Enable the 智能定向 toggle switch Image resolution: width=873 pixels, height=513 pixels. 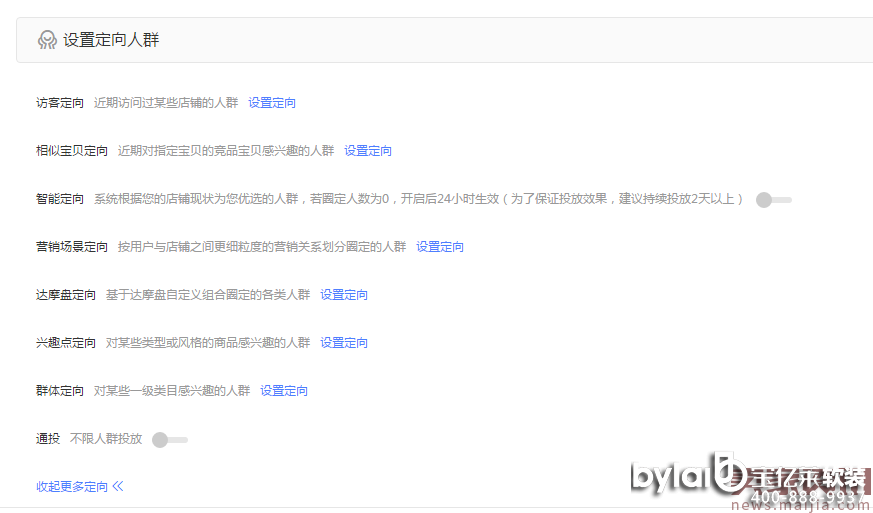pos(773,199)
